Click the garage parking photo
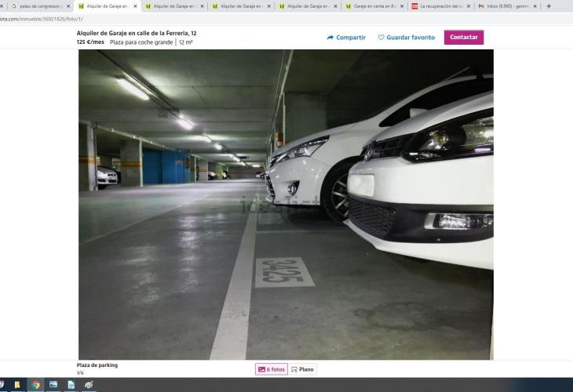 tap(286, 204)
